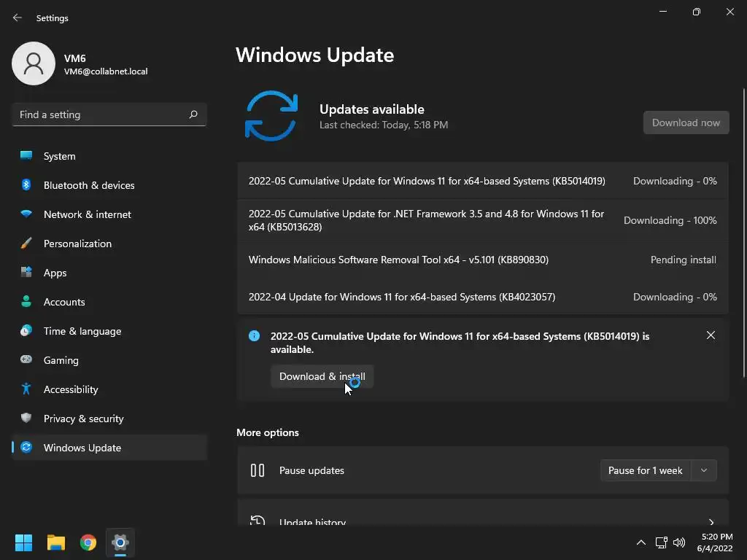Click the Wi-Fi icon in sidebar
This screenshot has height=560, width=747.
tap(26, 214)
